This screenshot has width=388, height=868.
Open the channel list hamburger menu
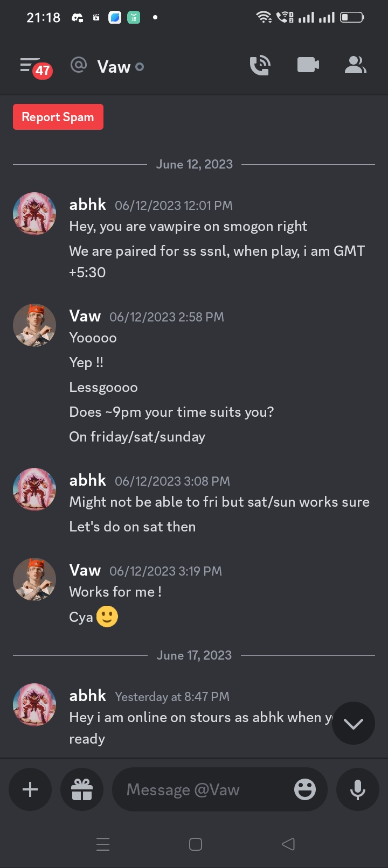click(30, 66)
